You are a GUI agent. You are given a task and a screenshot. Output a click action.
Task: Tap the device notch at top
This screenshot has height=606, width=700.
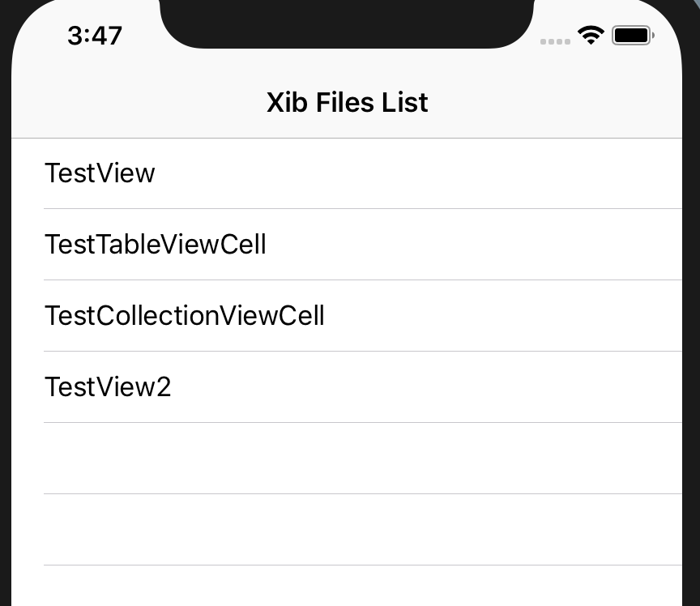347,23
